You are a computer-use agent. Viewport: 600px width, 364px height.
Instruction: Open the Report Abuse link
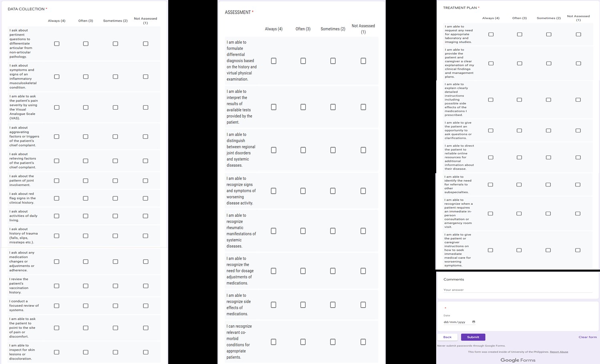[559, 352]
